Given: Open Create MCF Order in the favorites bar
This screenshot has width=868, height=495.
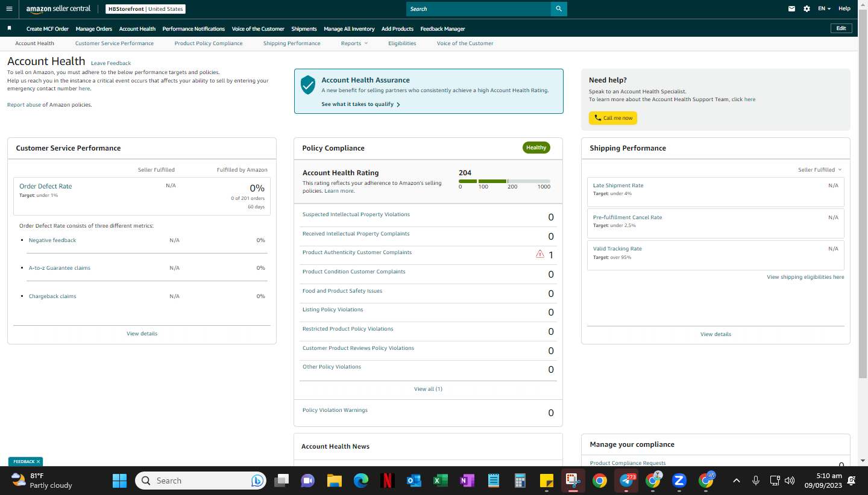Looking at the screenshot, I should click(48, 29).
